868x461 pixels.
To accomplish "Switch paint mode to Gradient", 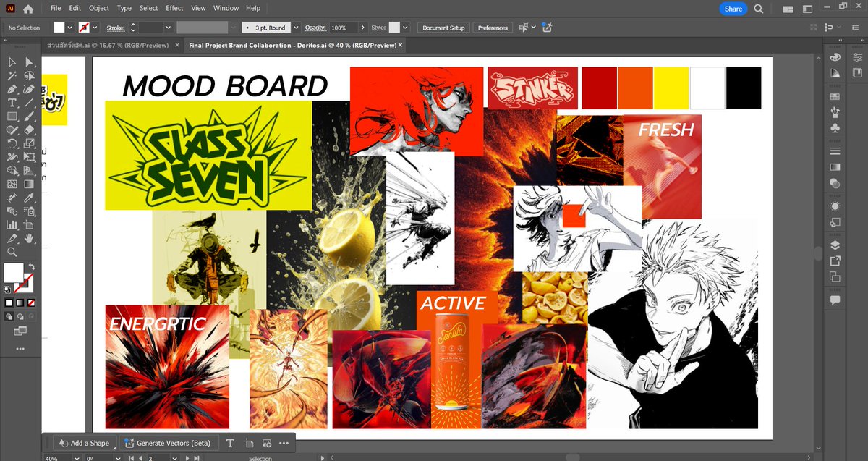I will click(x=20, y=303).
